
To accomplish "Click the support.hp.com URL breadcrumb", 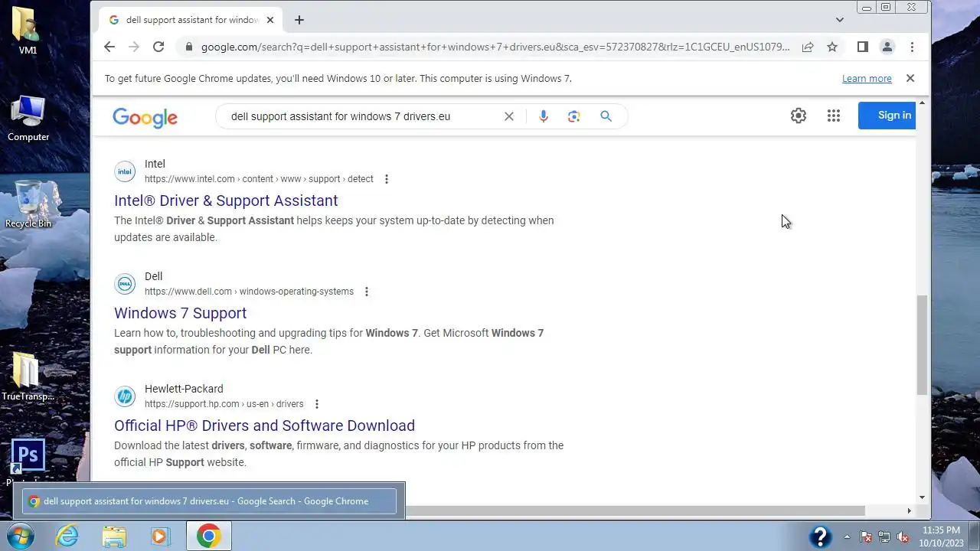I will [224, 404].
